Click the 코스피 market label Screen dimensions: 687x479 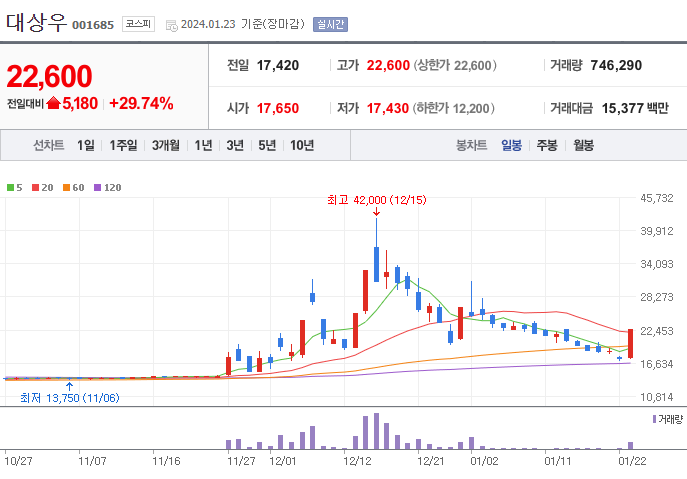coord(138,24)
